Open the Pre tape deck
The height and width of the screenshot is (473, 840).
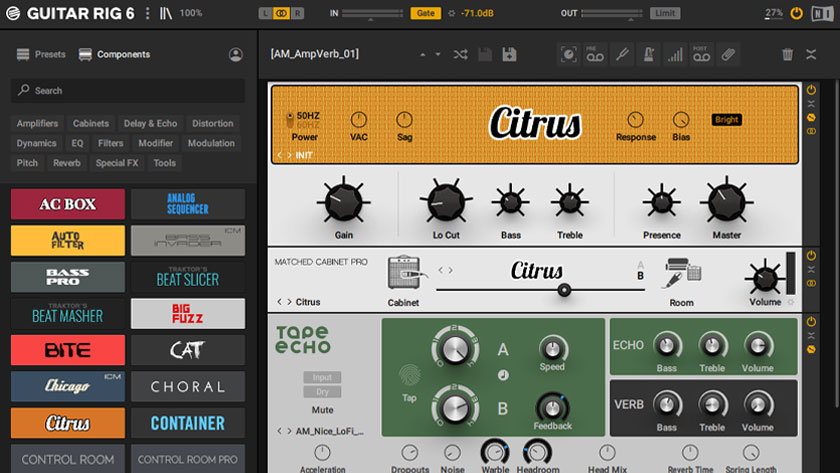pyautogui.click(x=595, y=54)
